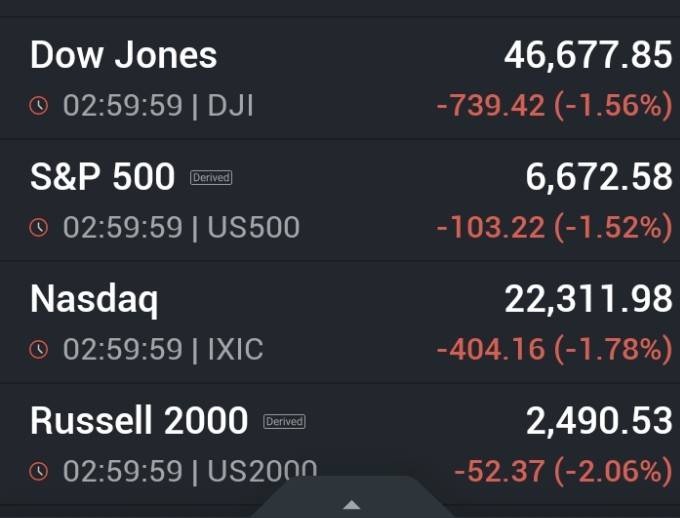
Task: Select the Nasdaq price 22,311.98
Action: (588, 299)
